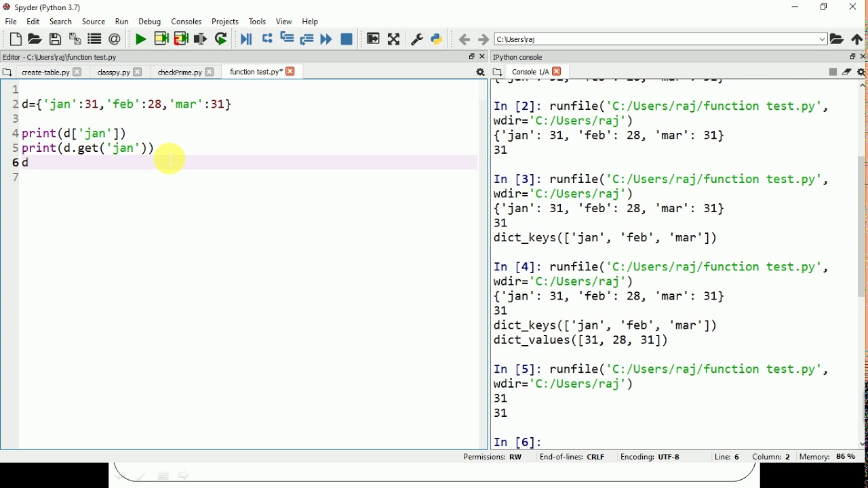Viewport: 868px width, 488px height.
Task: Open the Help menu
Action: [311, 22]
